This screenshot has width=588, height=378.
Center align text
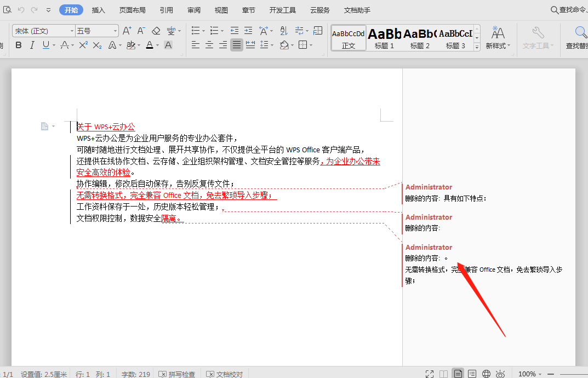click(209, 45)
